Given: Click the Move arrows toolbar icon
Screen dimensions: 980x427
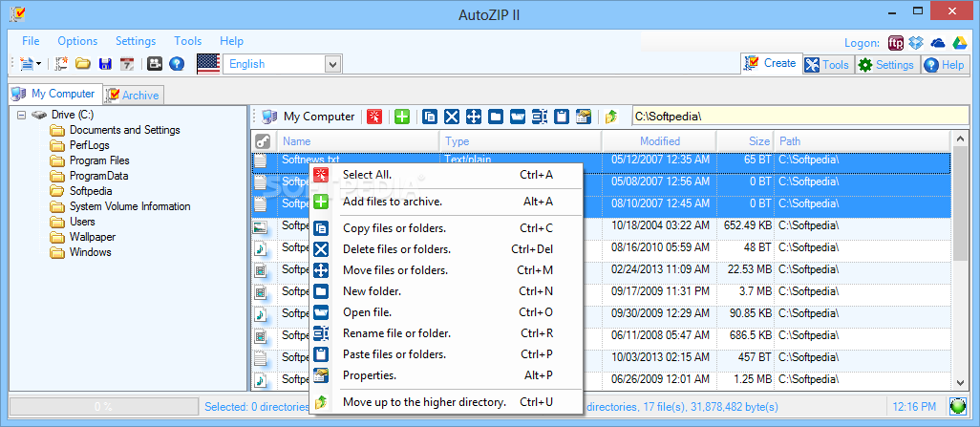Looking at the screenshot, I should pos(474,117).
